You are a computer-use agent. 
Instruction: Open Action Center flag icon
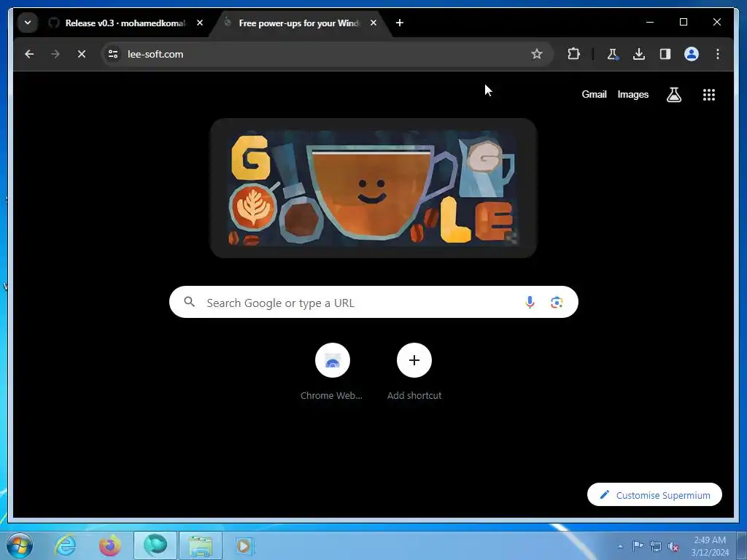tap(638, 545)
